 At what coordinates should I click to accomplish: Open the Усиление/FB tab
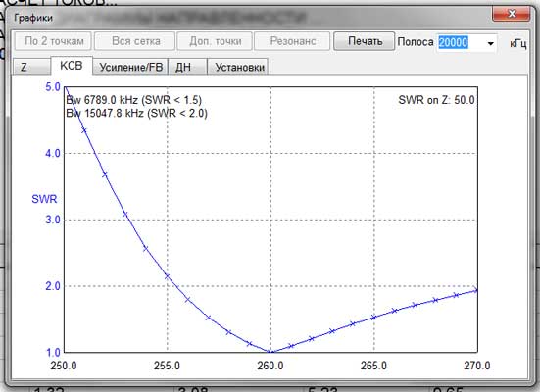point(130,67)
